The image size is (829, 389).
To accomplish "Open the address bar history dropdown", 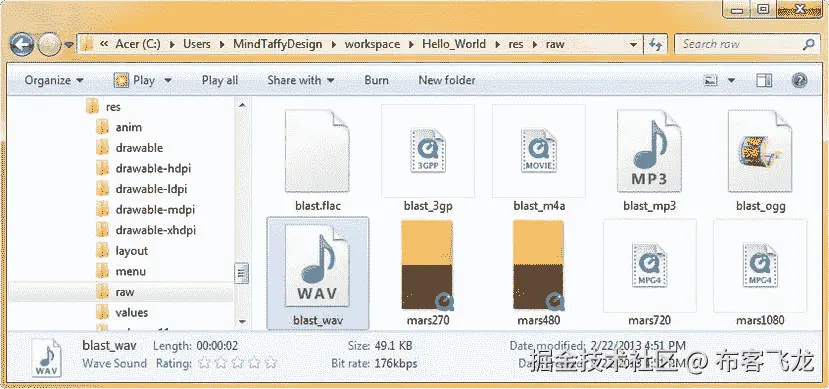I will pos(634,44).
